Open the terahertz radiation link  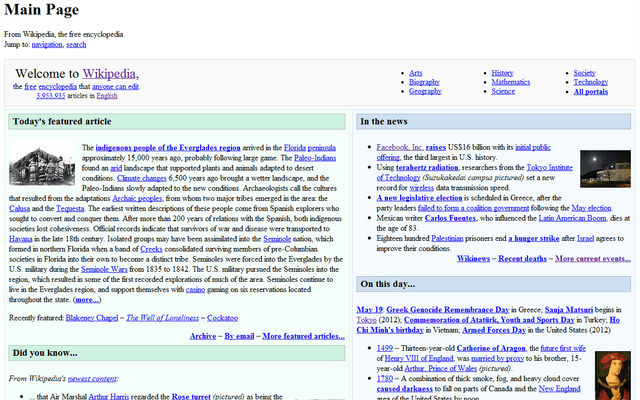[427, 167]
